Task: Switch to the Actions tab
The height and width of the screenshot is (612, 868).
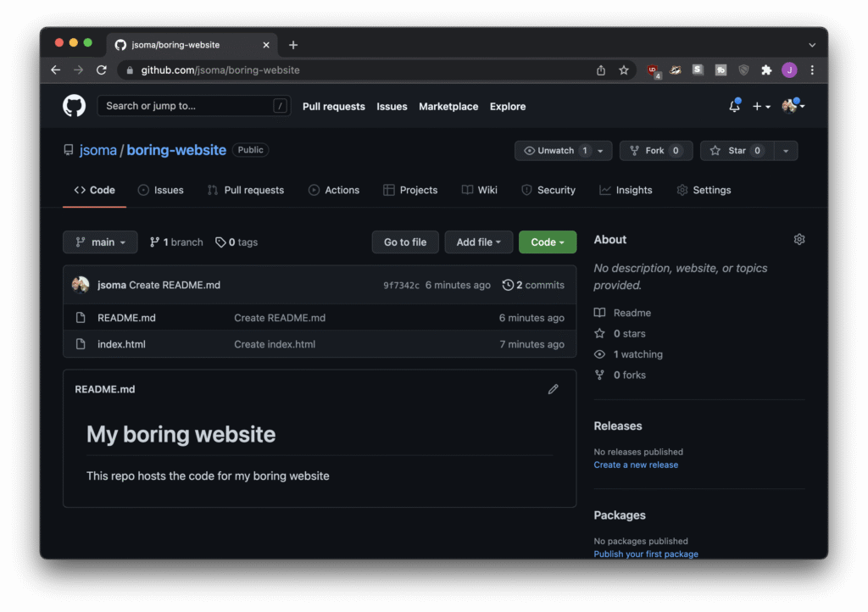Action: point(334,190)
